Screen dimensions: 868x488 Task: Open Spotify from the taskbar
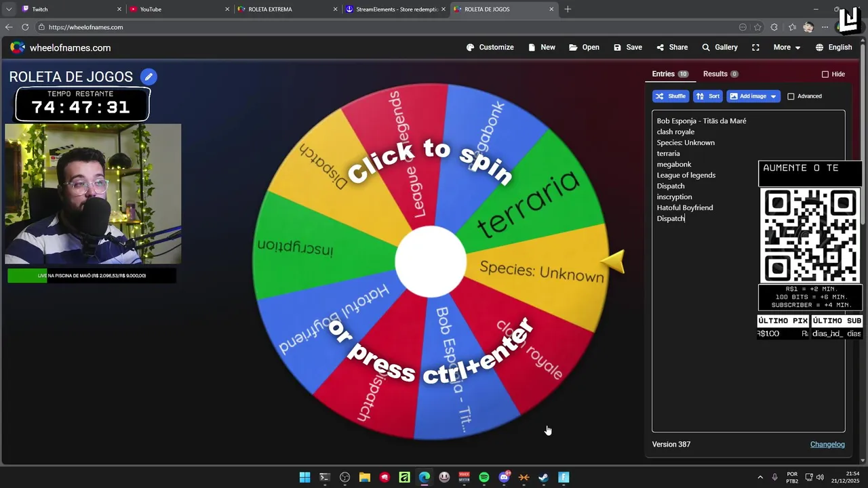pyautogui.click(x=484, y=477)
